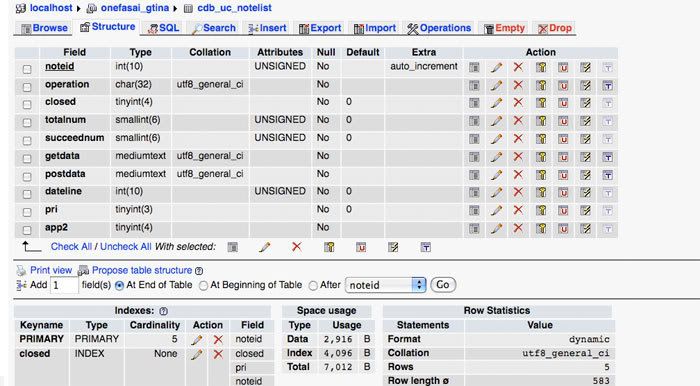The image size is (700, 386).
Task: Tick the pri field checkbox
Action: click(x=27, y=212)
